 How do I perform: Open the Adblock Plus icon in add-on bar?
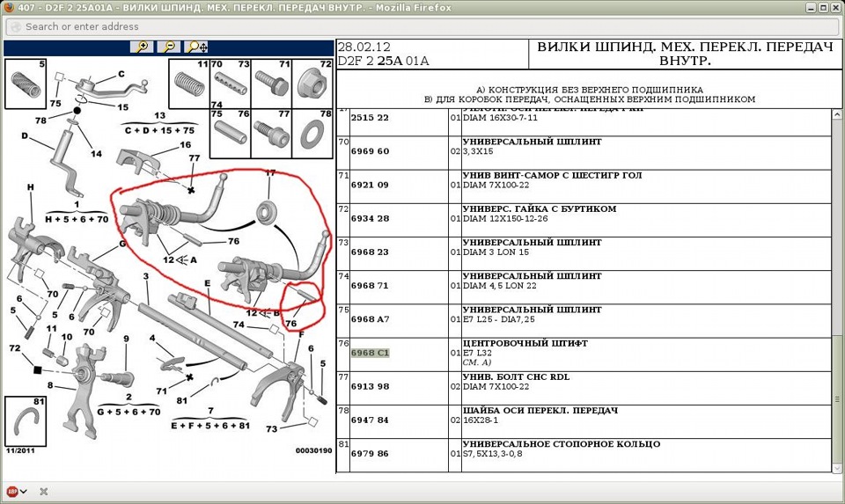pos(11,491)
